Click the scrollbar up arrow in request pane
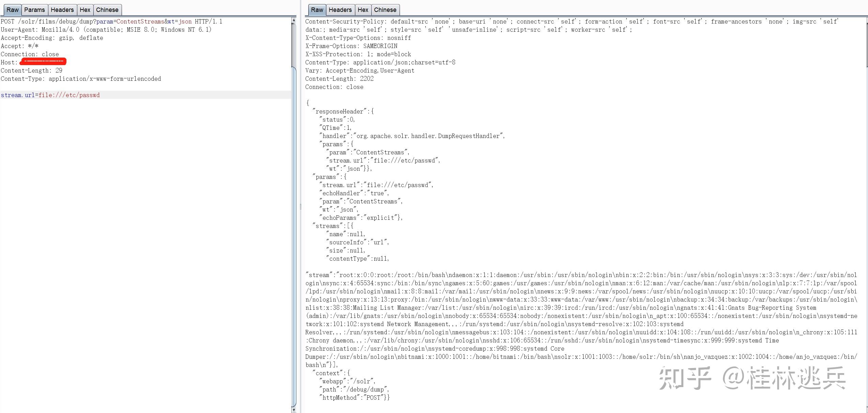Screen dimensions: 868x413 point(293,20)
